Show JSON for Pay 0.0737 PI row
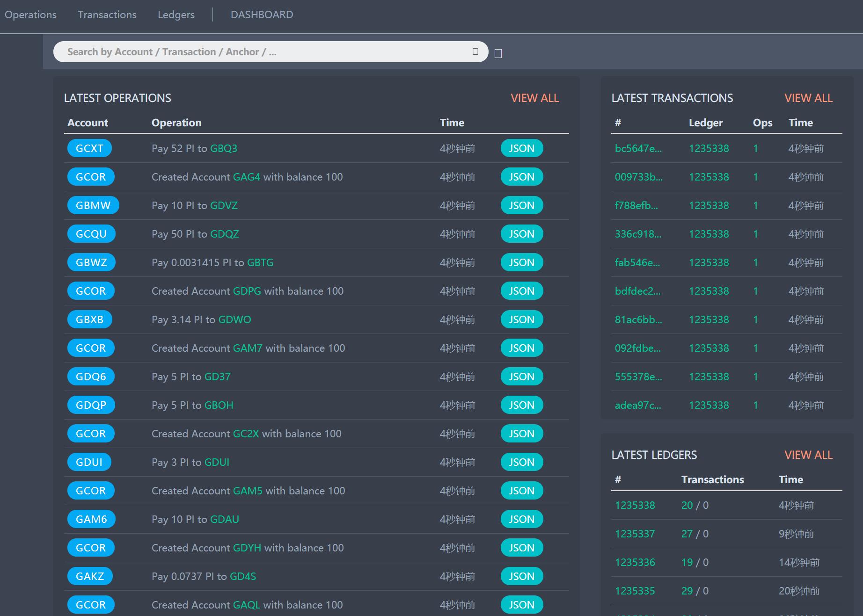 (522, 576)
